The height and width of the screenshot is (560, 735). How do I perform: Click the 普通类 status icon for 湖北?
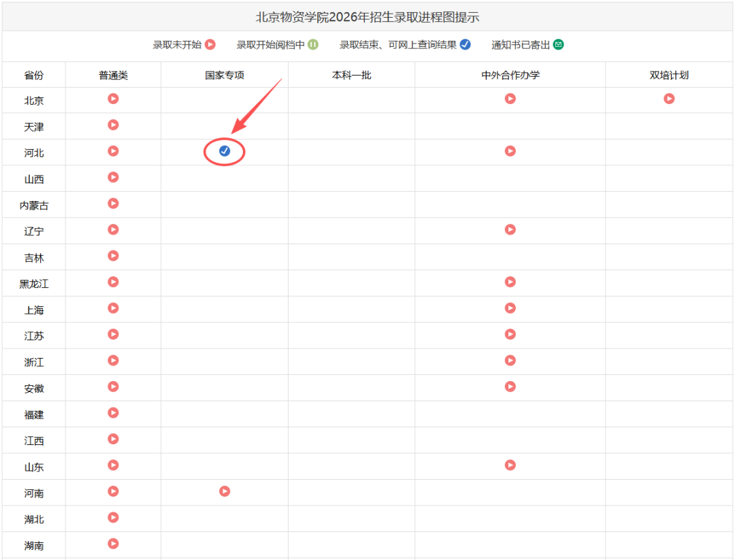coord(113,517)
